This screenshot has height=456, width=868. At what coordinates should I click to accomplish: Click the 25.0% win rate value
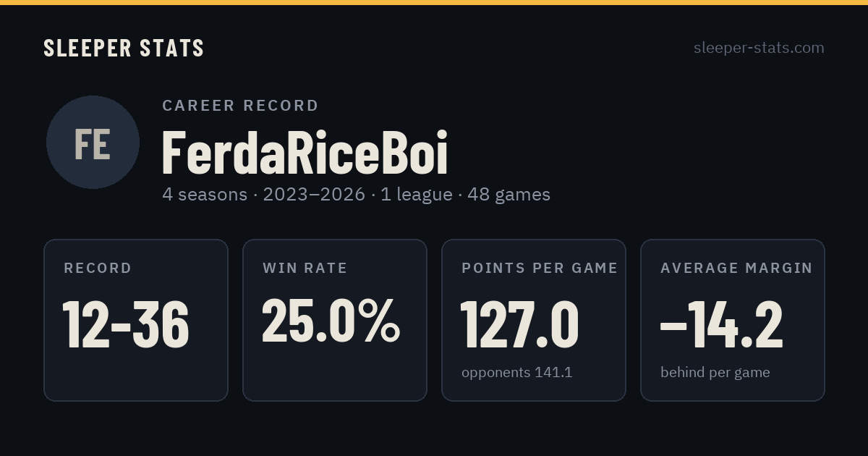tap(331, 321)
